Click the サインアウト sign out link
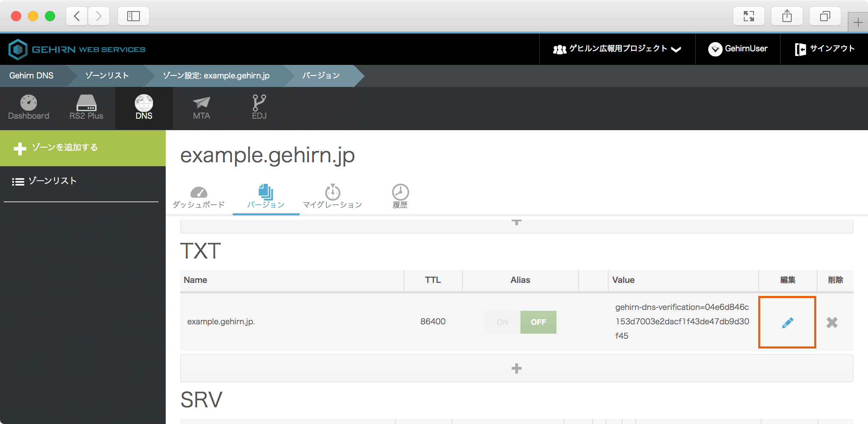Viewport: 868px width, 424px height. (x=824, y=49)
